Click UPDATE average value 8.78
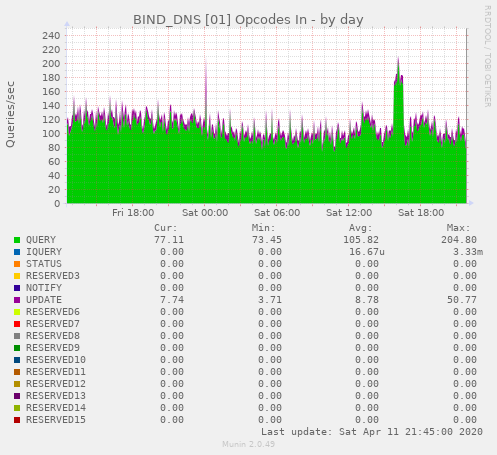Screen dimensions: 497x455 click(x=367, y=300)
